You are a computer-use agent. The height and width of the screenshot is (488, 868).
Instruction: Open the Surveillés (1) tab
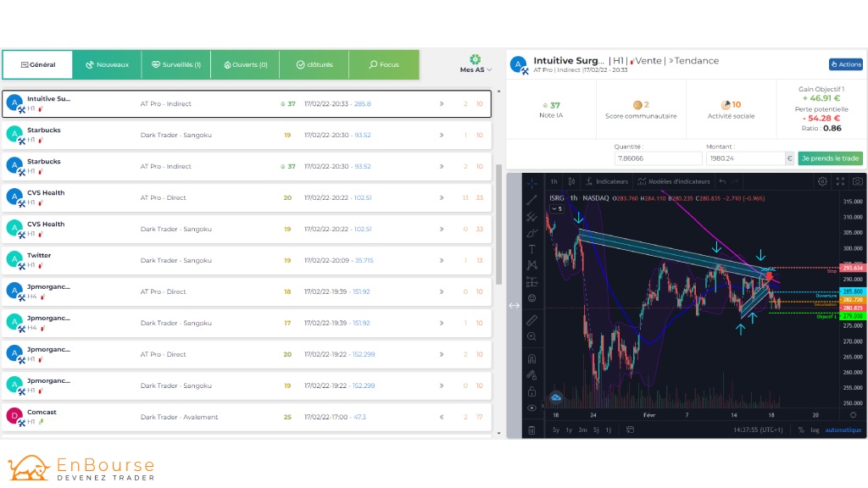176,64
